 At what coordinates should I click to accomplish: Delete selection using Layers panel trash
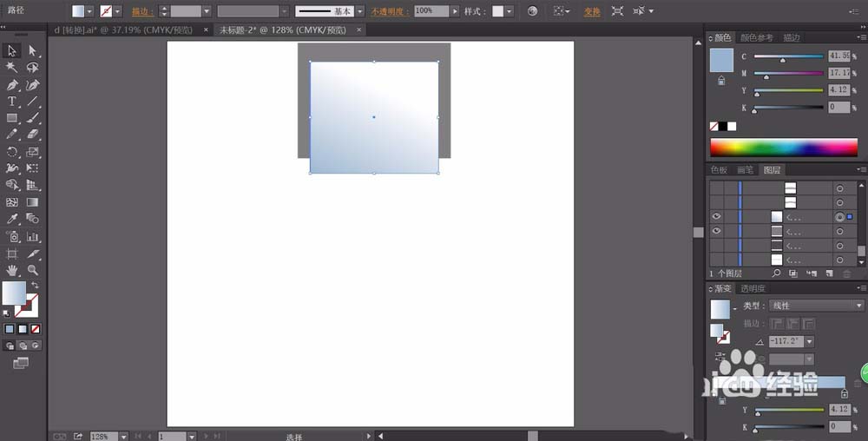(846, 273)
